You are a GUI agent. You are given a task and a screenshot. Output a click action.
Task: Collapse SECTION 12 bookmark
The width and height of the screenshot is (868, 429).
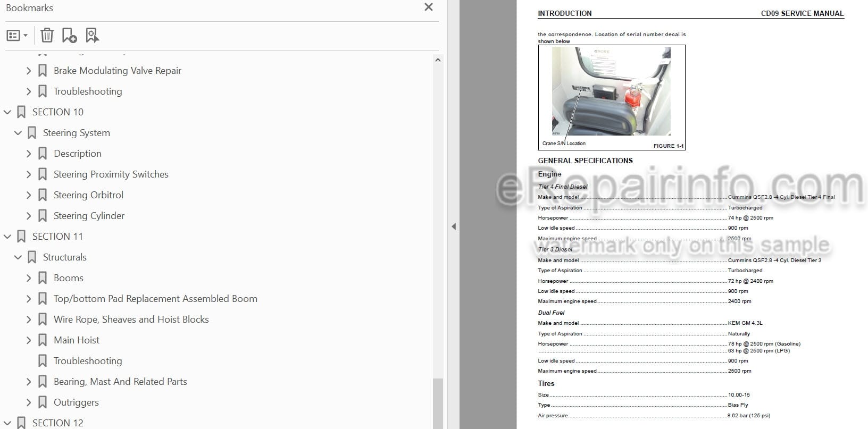point(7,423)
